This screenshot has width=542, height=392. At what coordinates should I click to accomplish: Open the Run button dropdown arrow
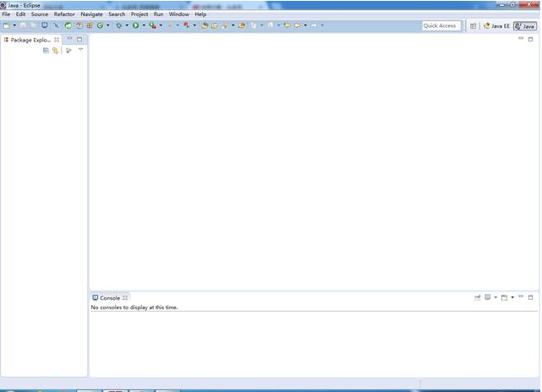click(x=143, y=26)
